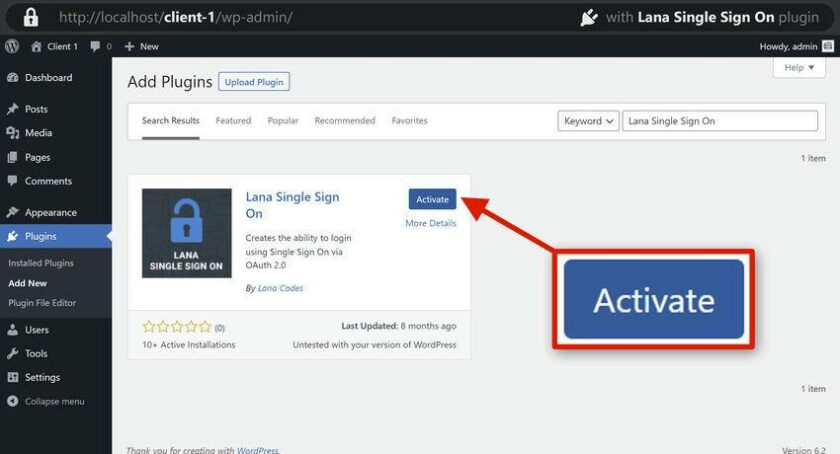
Task: Open Installed Plugins submenu item
Action: click(x=41, y=263)
